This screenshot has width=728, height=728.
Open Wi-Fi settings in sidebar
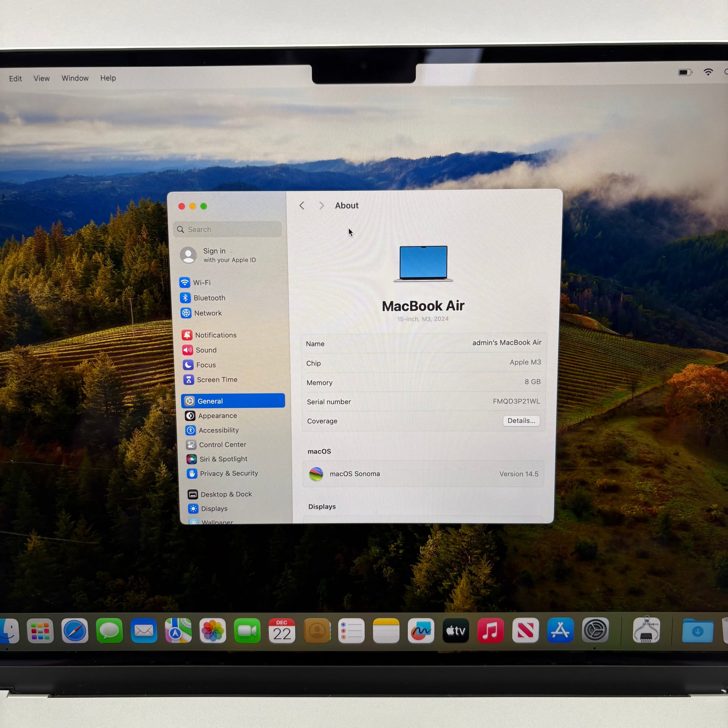coord(201,282)
